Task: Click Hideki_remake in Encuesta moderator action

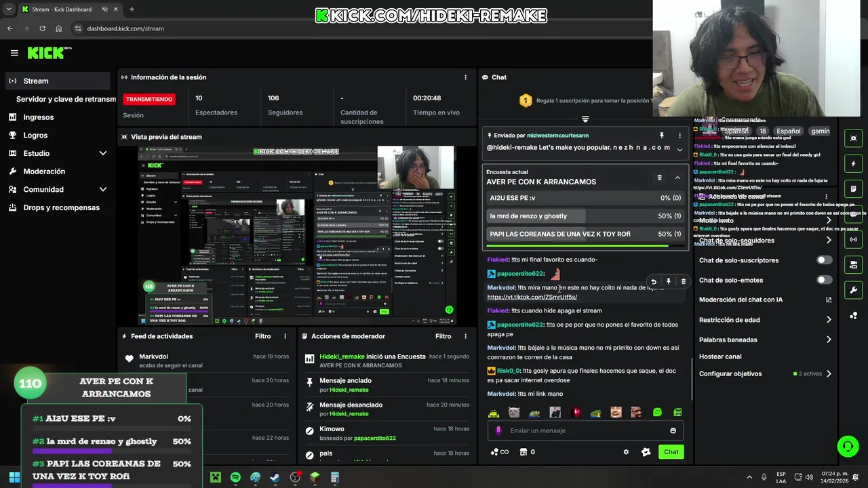Action: click(x=342, y=357)
